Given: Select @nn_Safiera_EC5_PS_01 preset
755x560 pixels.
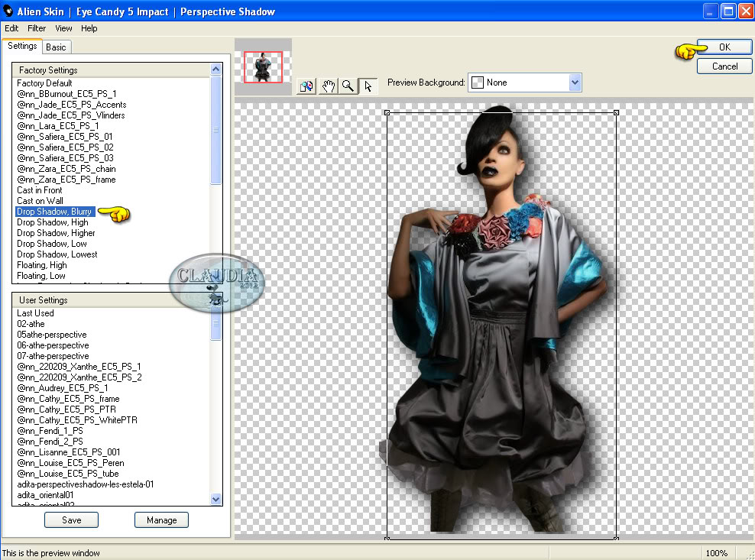Looking at the screenshot, I should [x=64, y=137].
